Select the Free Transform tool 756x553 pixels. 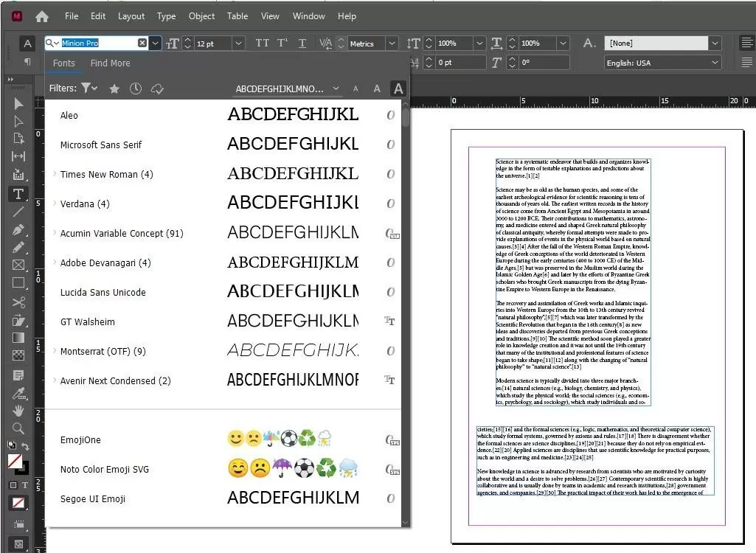click(x=18, y=321)
